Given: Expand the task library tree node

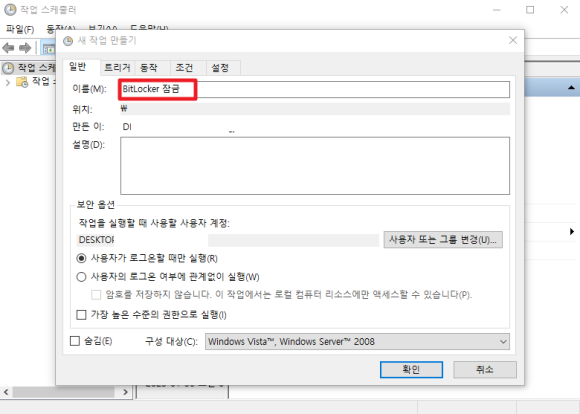Looking at the screenshot, I should (8, 82).
